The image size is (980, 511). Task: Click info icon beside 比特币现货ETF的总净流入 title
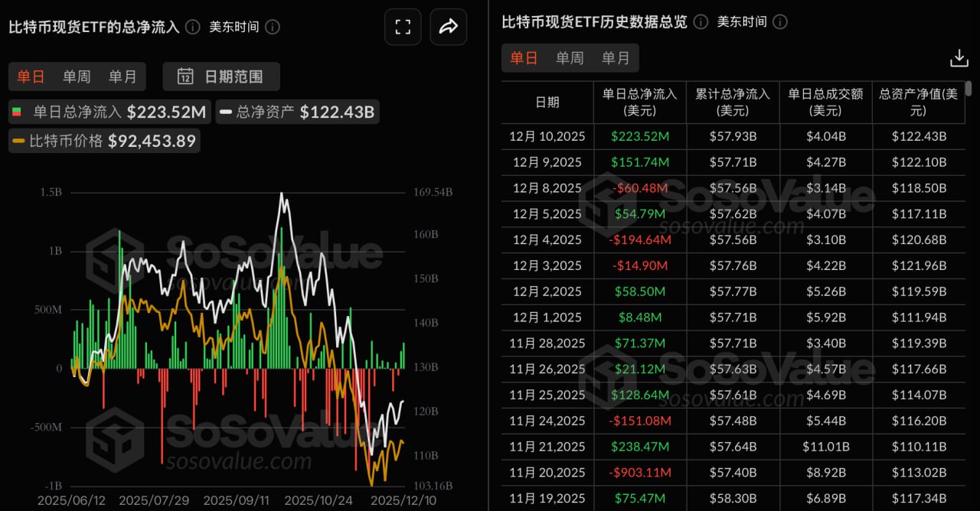[x=193, y=28]
